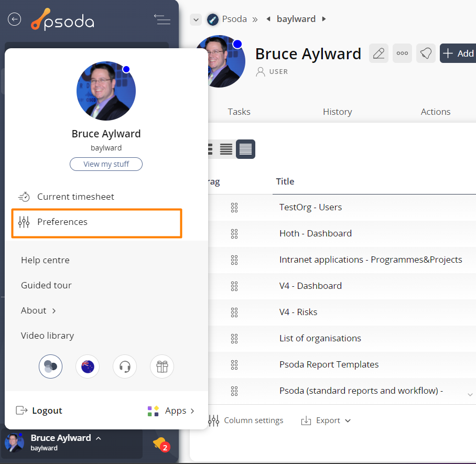
Task: Click the baylward breadcrumb link
Action: [x=296, y=19]
